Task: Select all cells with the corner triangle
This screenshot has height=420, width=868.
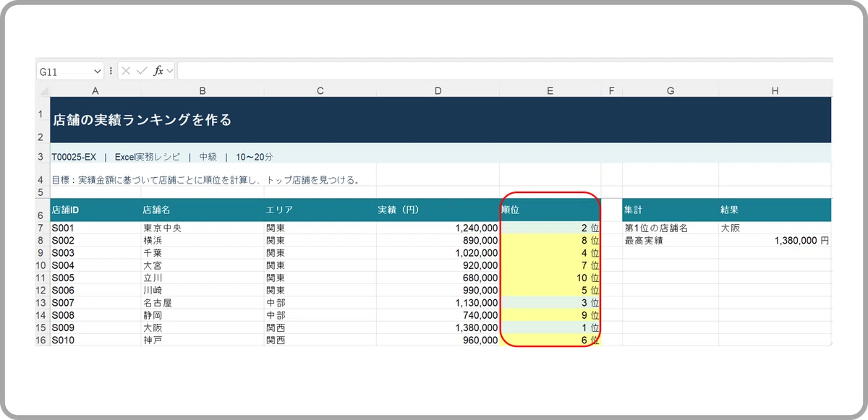Action: pos(43,91)
